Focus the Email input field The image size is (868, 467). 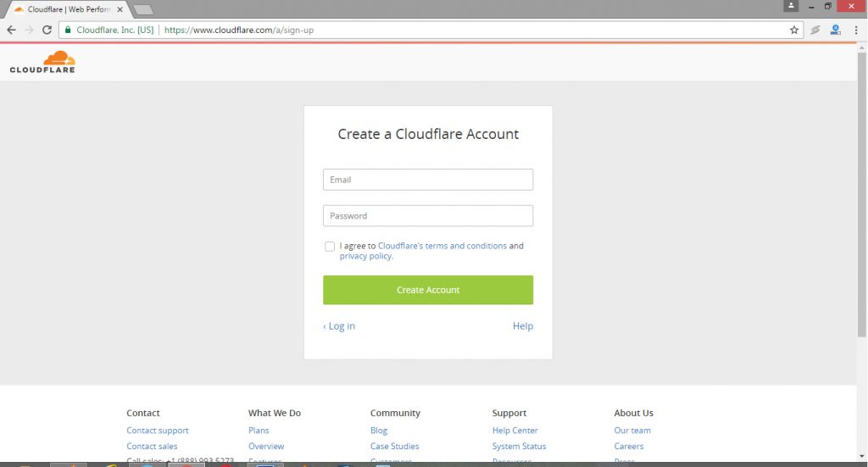pyautogui.click(x=428, y=180)
